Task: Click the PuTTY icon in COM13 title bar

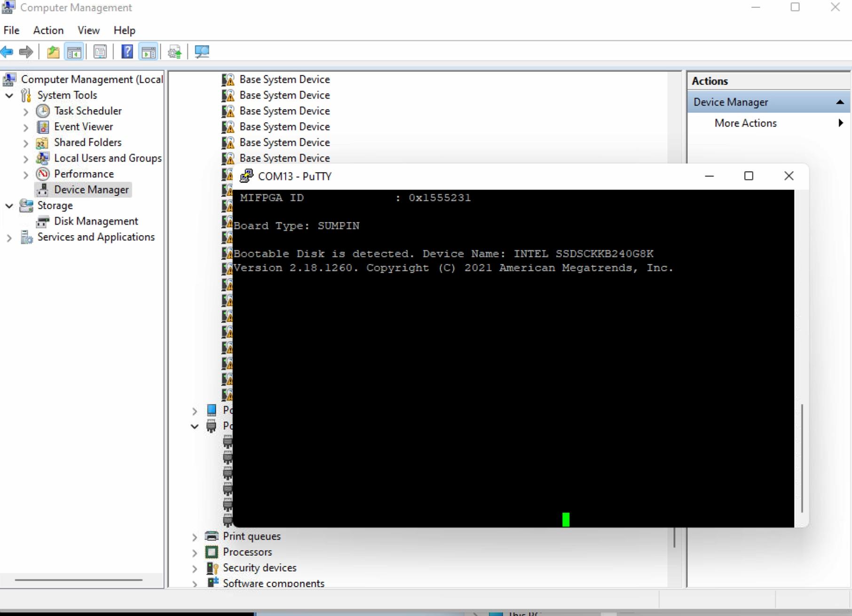Action: 247,176
